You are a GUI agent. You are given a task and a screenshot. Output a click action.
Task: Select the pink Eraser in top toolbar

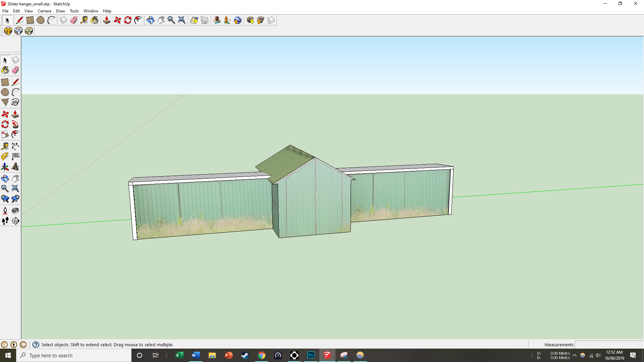(x=74, y=20)
